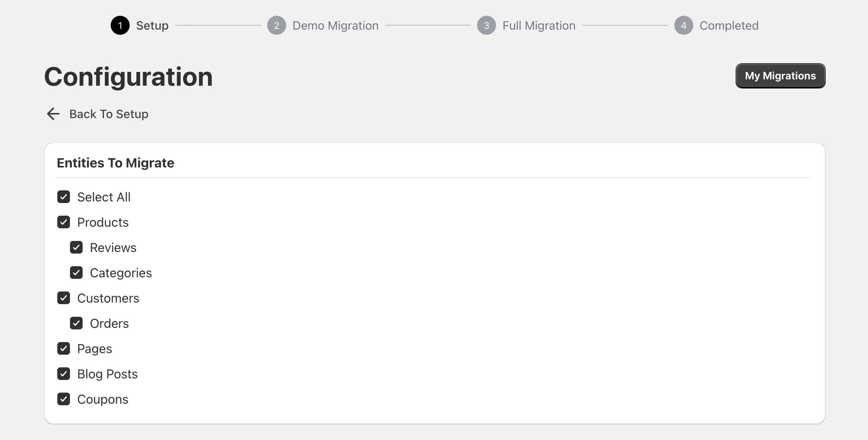Click the Select All label text
This screenshot has width=868, height=440.
pyautogui.click(x=104, y=197)
